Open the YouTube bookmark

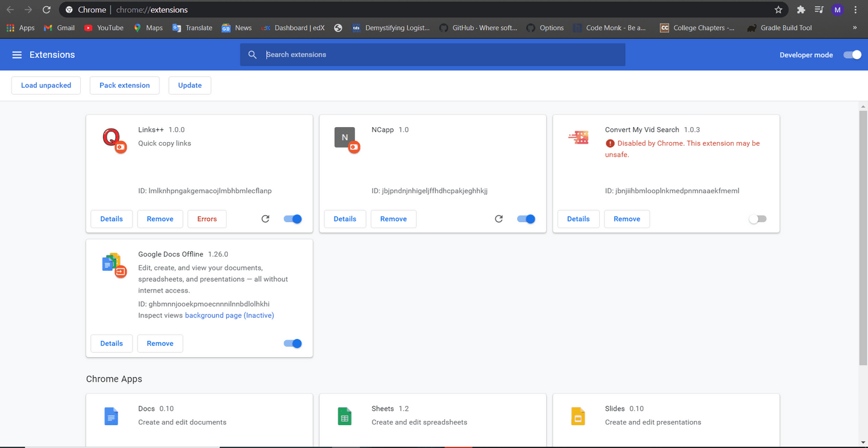pos(104,28)
